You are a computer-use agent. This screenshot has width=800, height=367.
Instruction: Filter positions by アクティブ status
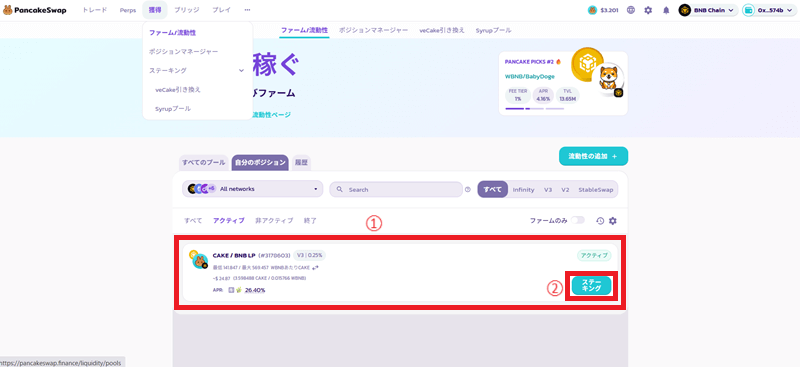point(229,221)
